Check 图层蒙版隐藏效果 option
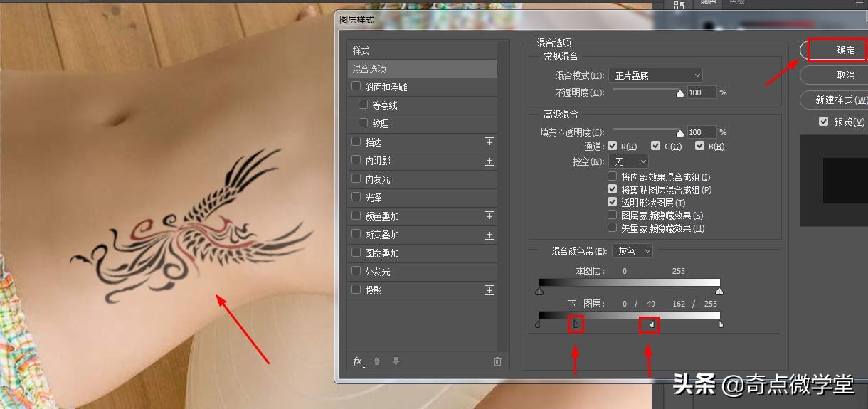868x409 pixels. [613, 215]
